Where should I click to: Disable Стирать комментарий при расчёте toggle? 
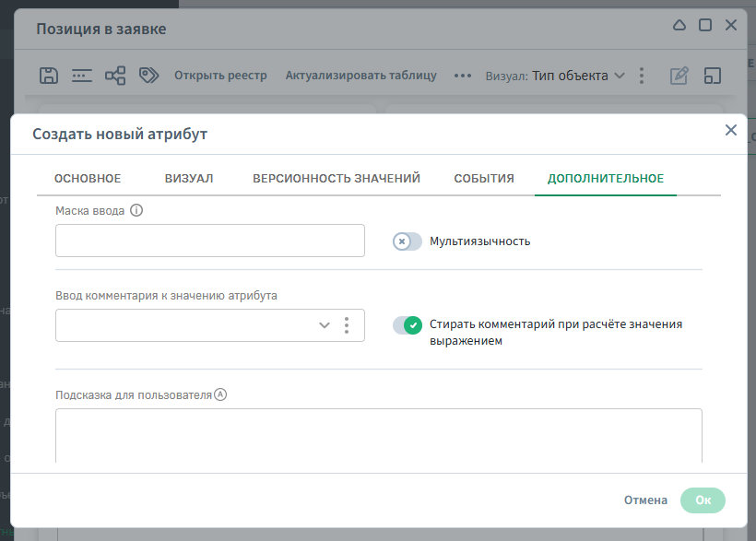pyautogui.click(x=408, y=324)
